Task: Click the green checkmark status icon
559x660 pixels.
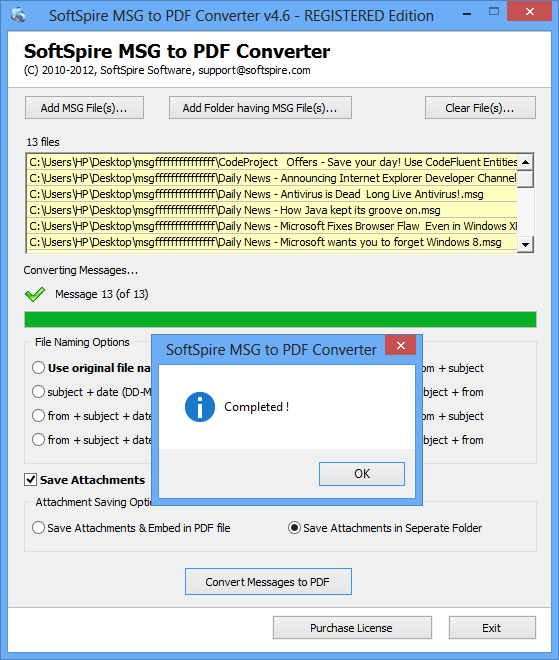Action: coord(35,294)
